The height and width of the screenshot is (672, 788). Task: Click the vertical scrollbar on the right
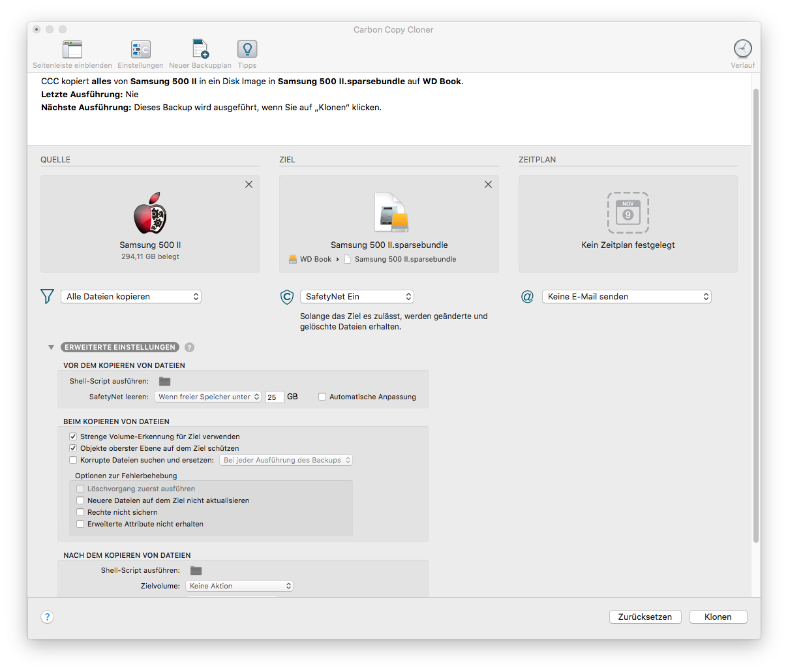pyautogui.click(x=755, y=316)
